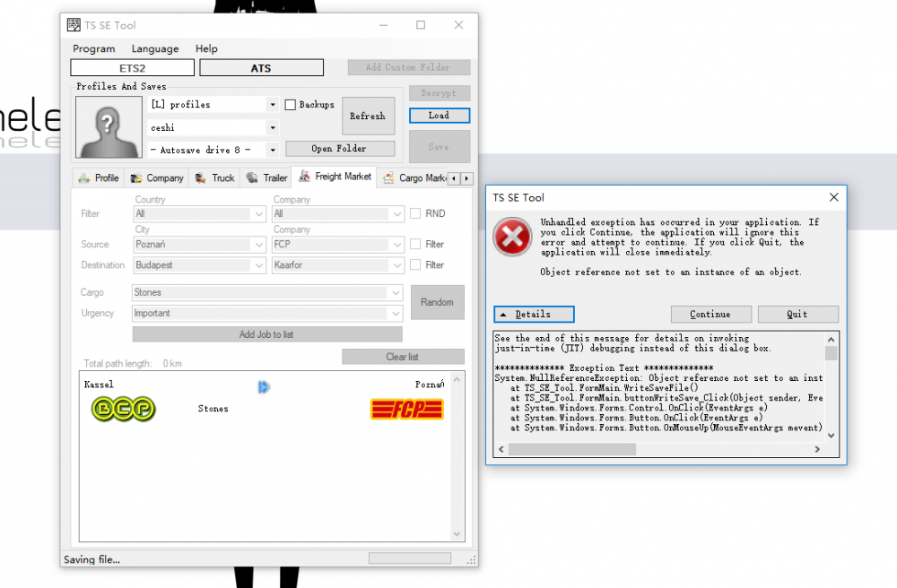Image resolution: width=897 pixels, height=588 pixels.
Task: Click the Open Folder button
Action: (339, 149)
